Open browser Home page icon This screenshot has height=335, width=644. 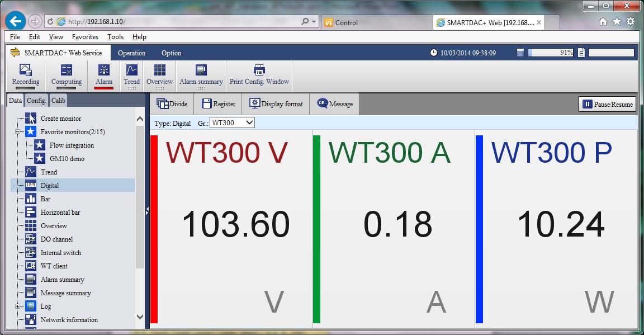click(603, 21)
